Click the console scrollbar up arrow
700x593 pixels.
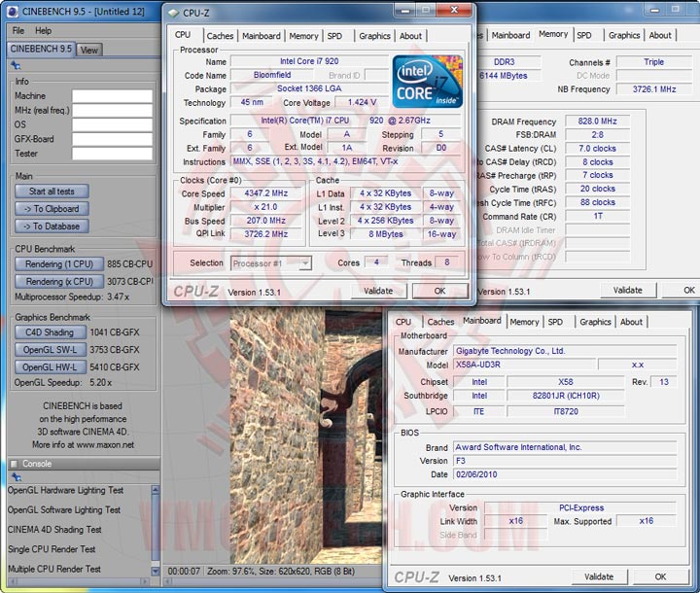coord(155,490)
